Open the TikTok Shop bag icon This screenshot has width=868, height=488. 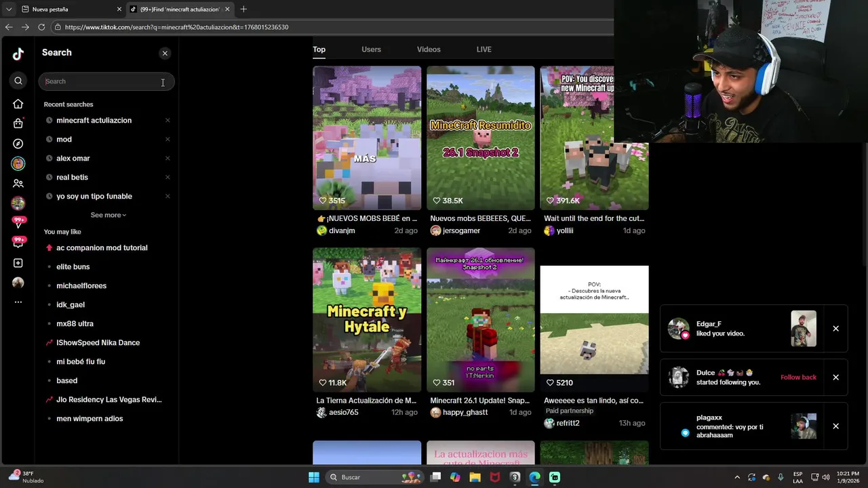[18, 123]
